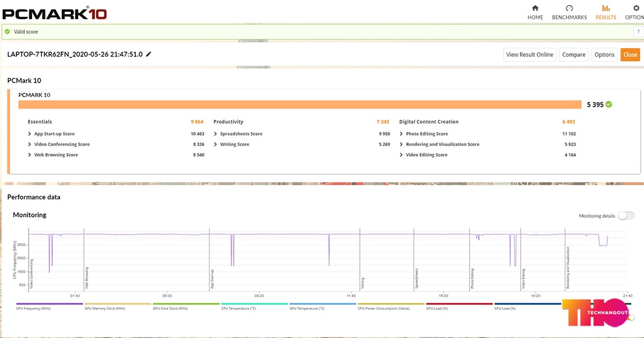Click Rendering and Visualization timeline marker
Viewport: 644px width, 338px height.
coord(568,267)
